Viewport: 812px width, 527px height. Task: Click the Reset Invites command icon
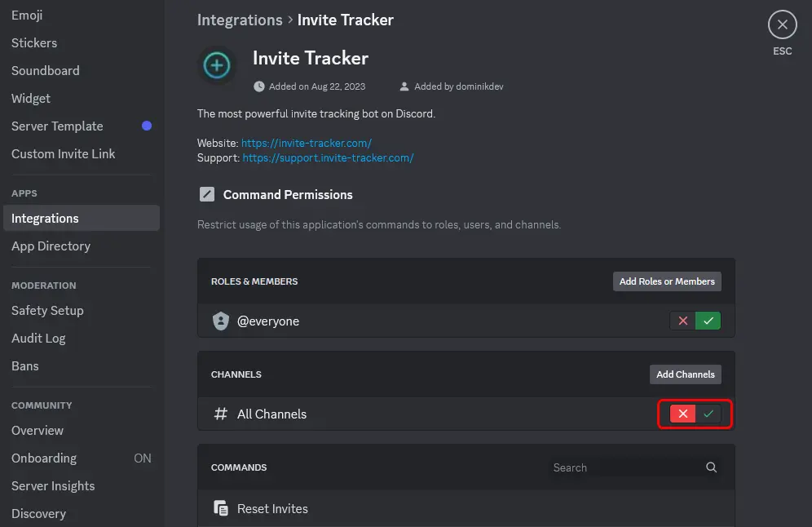[221, 508]
